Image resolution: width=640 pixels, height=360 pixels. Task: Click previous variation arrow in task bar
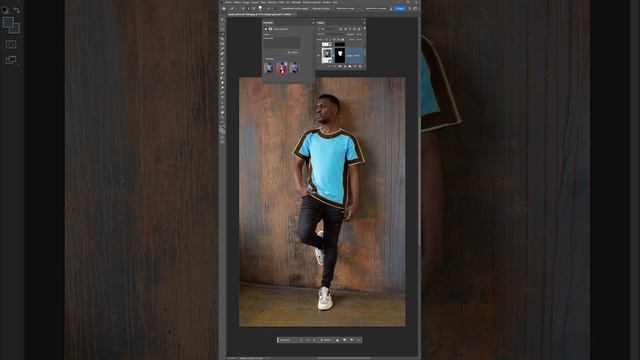point(301,340)
